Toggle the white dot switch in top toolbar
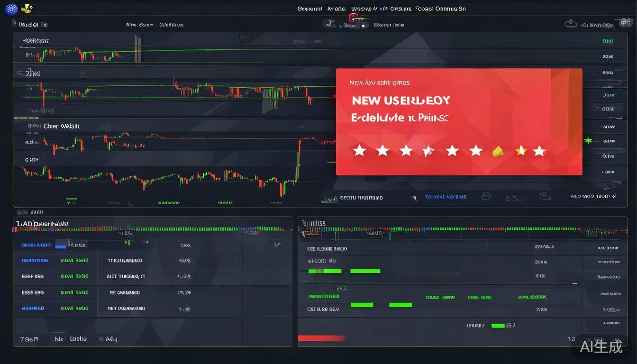The width and height of the screenshot is (637, 364). [x=363, y=26]
